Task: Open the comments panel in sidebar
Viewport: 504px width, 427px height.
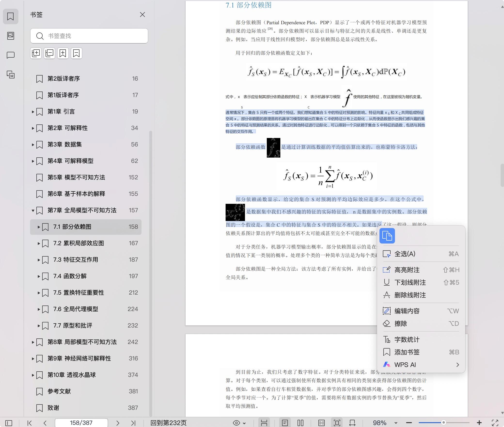Action: click(11, 55)
